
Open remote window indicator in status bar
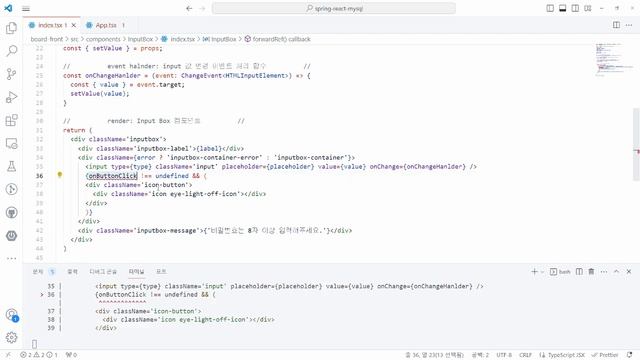(x=8, y=355)
